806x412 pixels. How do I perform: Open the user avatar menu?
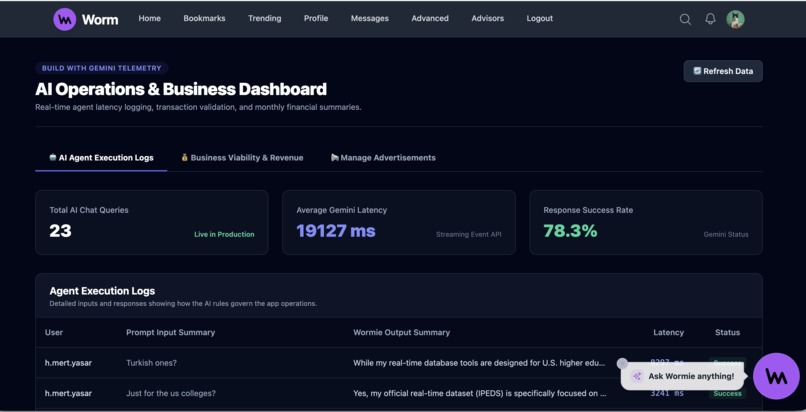point(735,19)
